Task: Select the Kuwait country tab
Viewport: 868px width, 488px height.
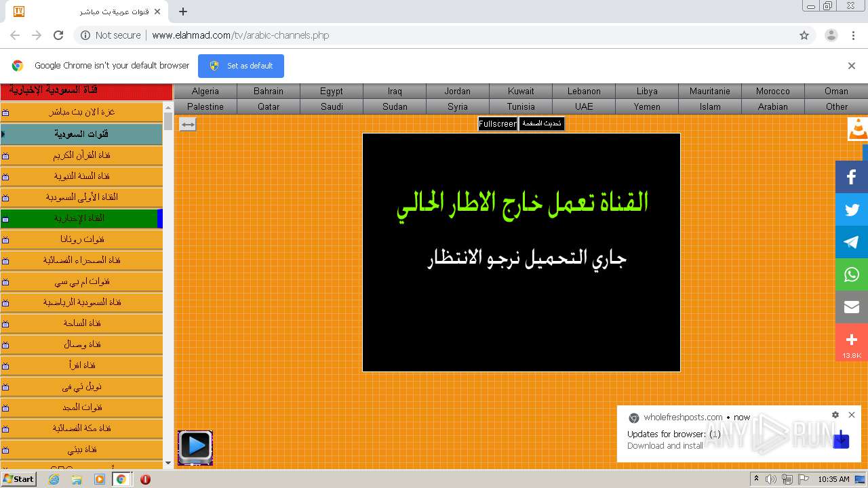Action: (x=521, y=91)
